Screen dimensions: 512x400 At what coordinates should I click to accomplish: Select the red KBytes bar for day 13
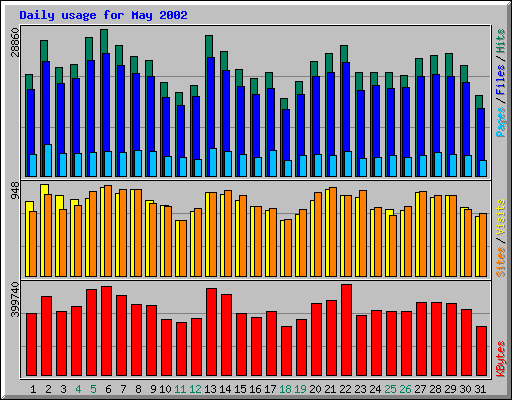[x=211, y=332]
